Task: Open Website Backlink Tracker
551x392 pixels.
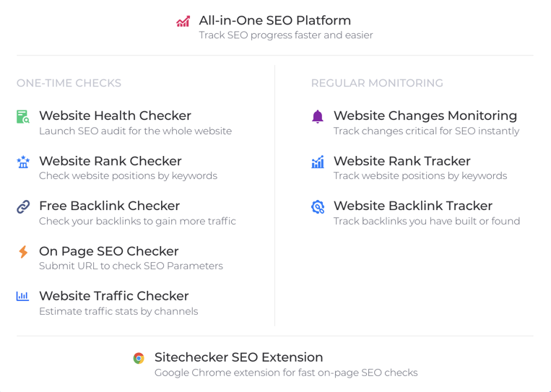Action: (413, 206)
